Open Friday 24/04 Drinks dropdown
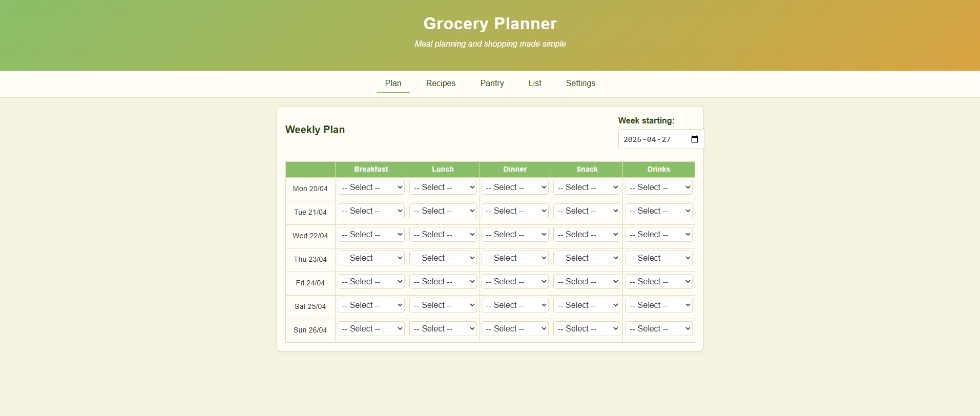The width and height of the screenshot is (980, 416). click(x=659, y=282)
